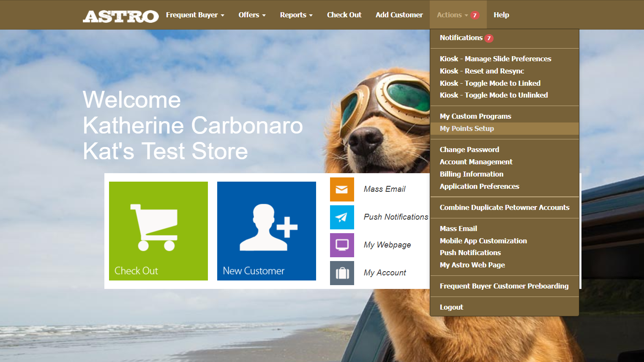Open My Points Setup
This screenshot has height=362, width=644.
click(505, 128)
